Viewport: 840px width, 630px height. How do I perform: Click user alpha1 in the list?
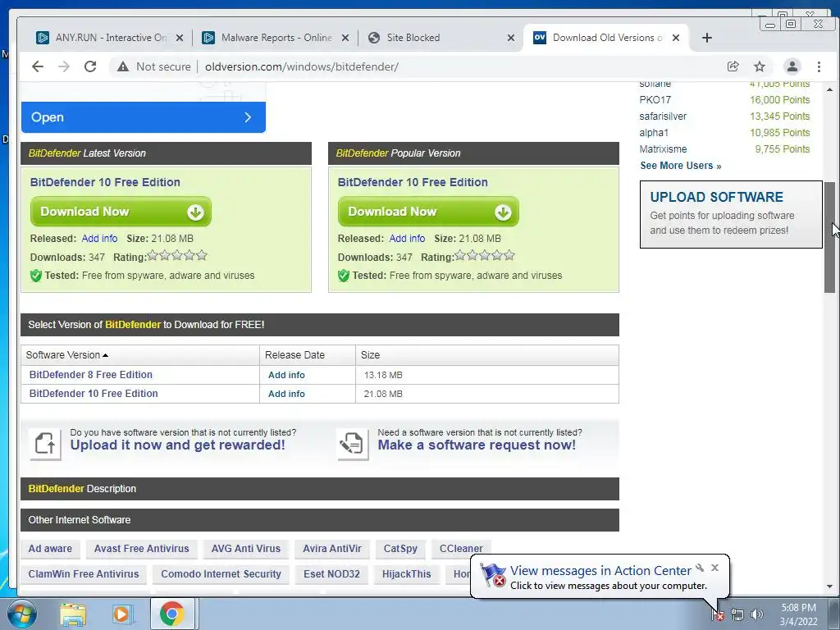coord(654,132)
